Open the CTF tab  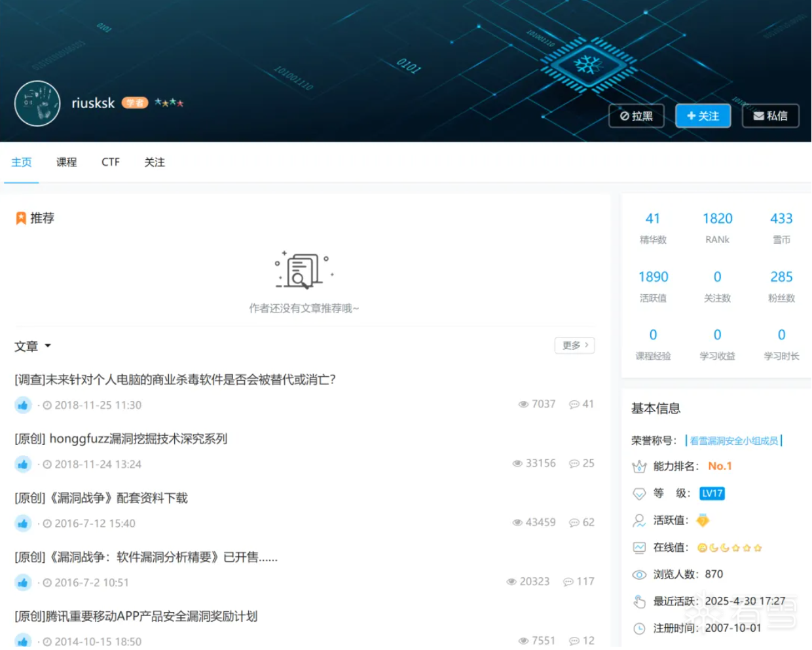(111, 162)
